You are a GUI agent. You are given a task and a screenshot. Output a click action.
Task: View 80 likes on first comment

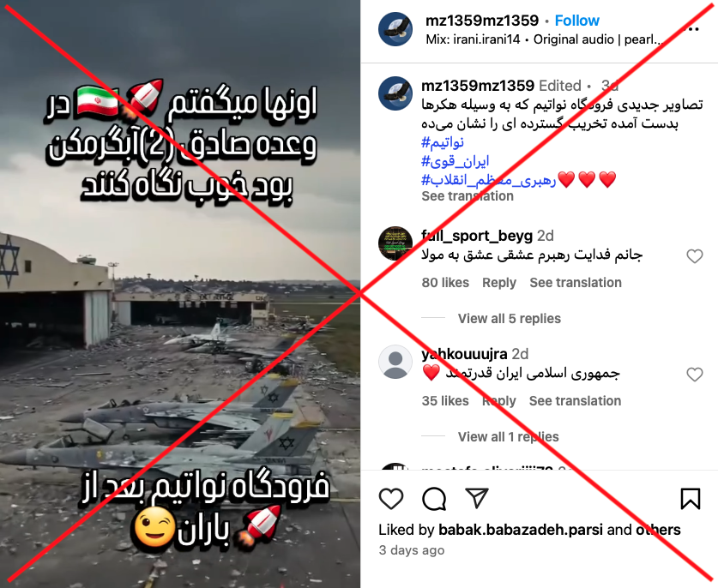(445, 283)
